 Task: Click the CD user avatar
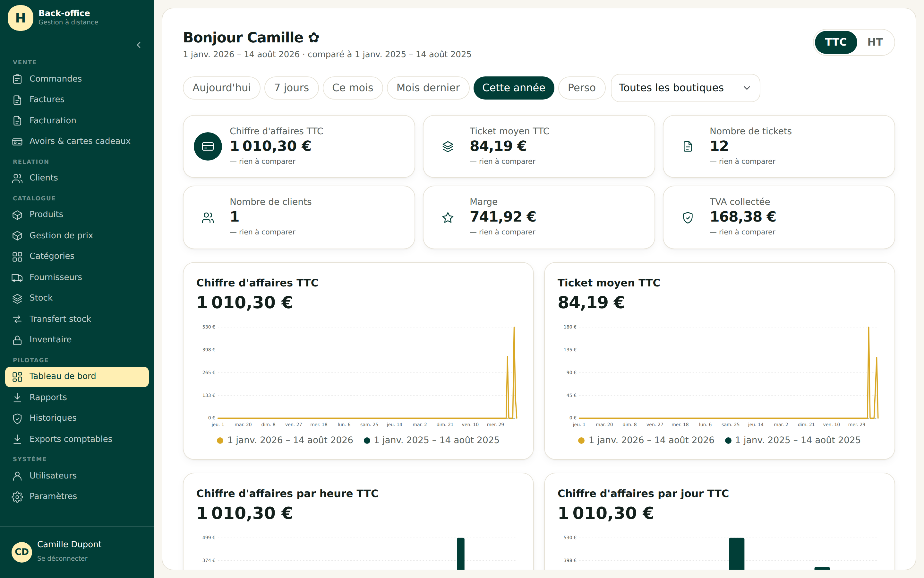(22, 552)
